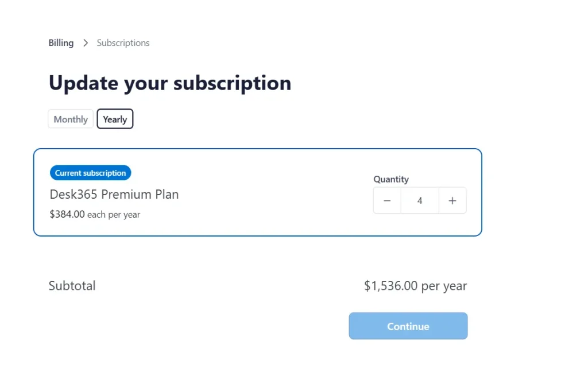Click the $384.00 per year price text
The height and width of the screenshot is (379, 588).
click(x=95, y=214)
